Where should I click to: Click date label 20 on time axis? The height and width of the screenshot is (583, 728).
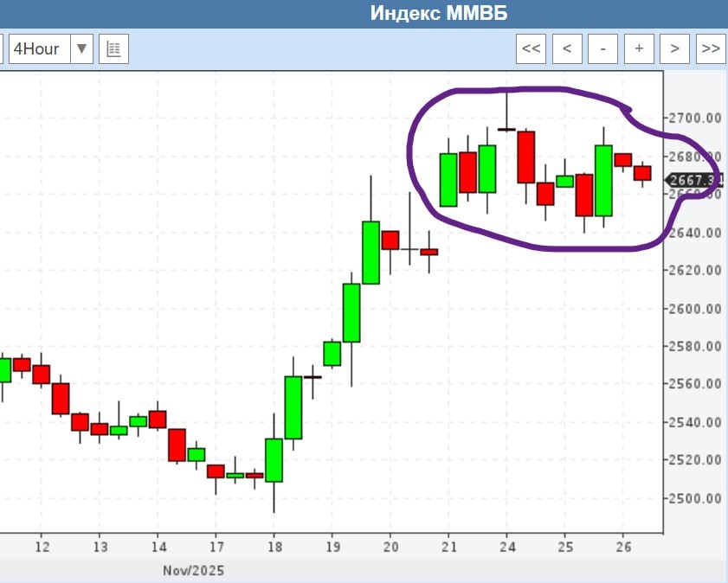(x=391, y=548)
